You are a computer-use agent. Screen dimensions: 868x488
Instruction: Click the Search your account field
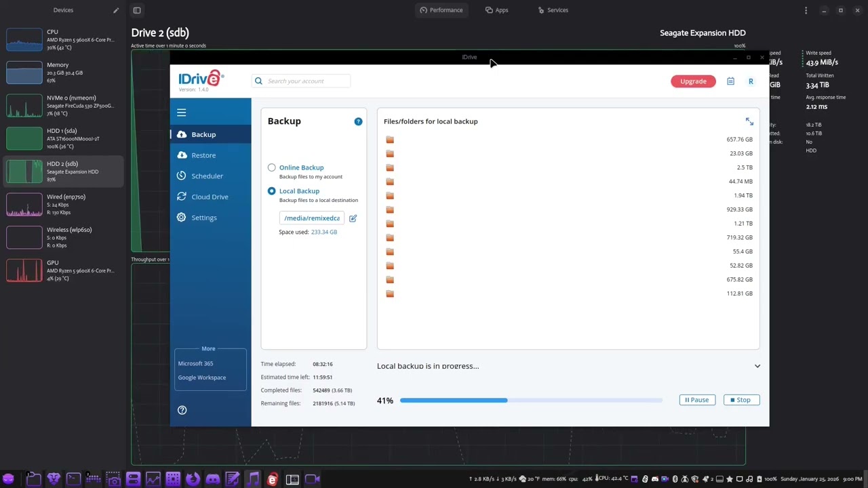coord(301,81)
